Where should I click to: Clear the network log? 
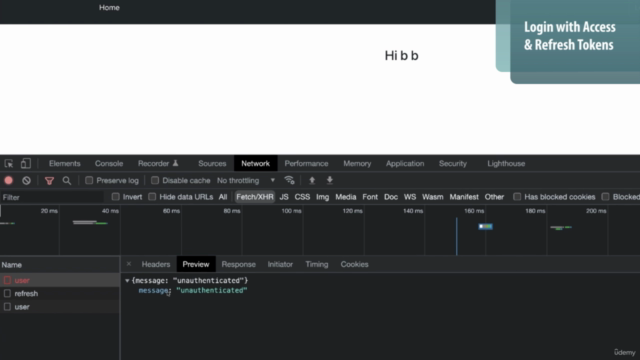click(x=27, y=180)
